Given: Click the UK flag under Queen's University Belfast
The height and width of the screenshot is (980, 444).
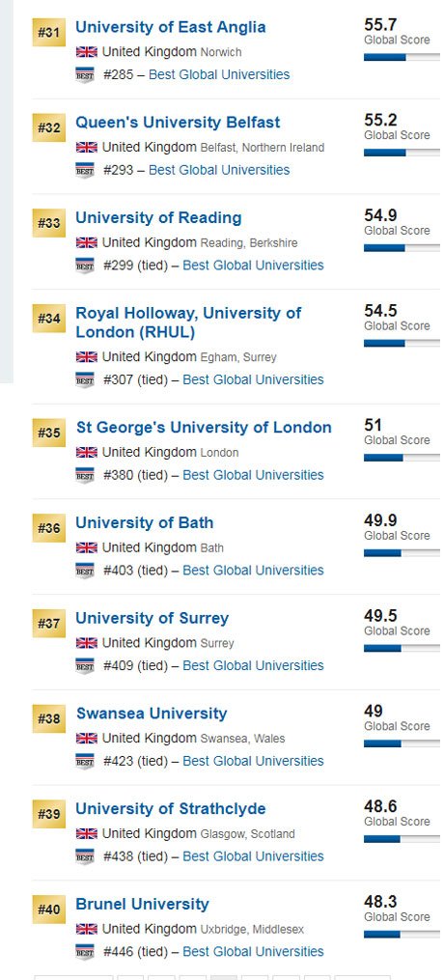Looking at the screenshot, I should pos(86,148).
